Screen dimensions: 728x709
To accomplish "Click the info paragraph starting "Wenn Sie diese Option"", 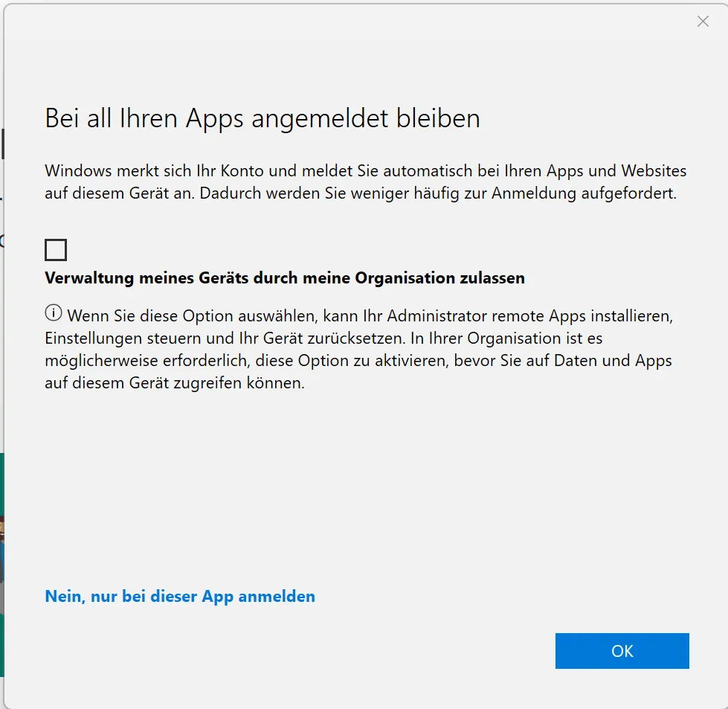I will (358, 350).
